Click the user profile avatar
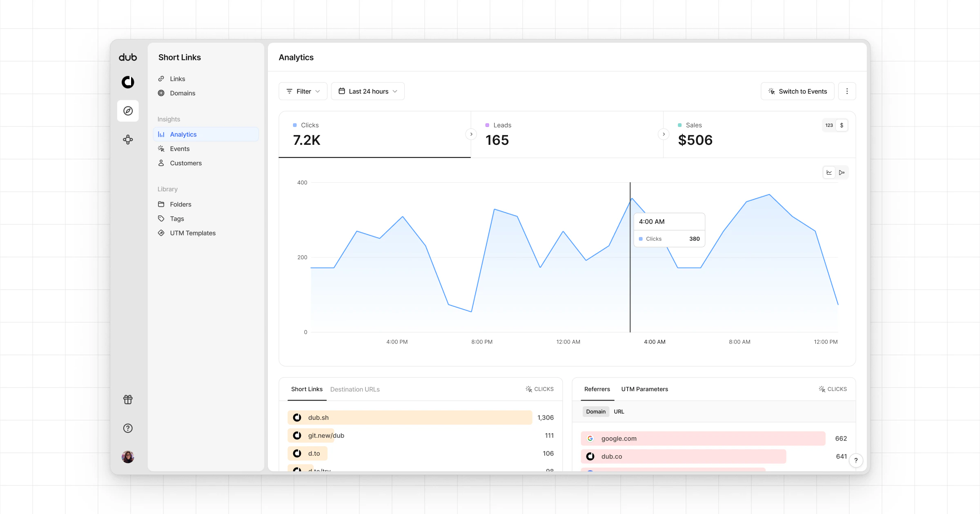The height and width of the screenshot is (514, 980). click(x=128, y=456)
